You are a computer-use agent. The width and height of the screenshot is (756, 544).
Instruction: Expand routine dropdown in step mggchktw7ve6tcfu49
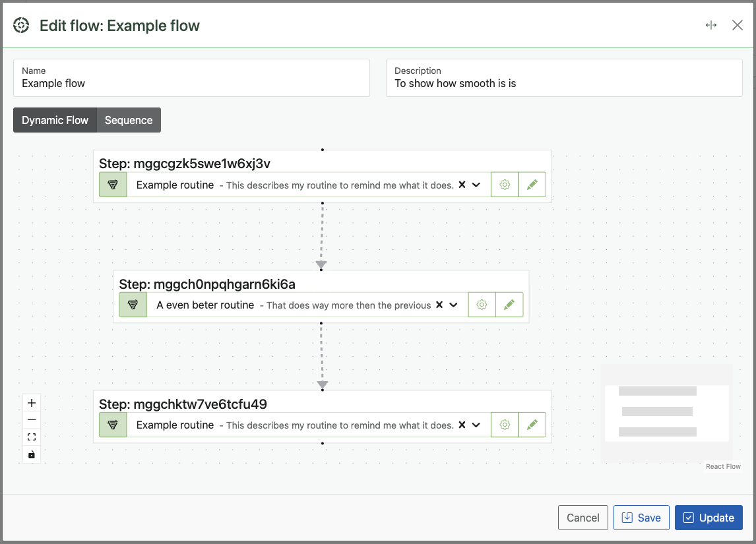pyautogui.click(x=476, y=425)
